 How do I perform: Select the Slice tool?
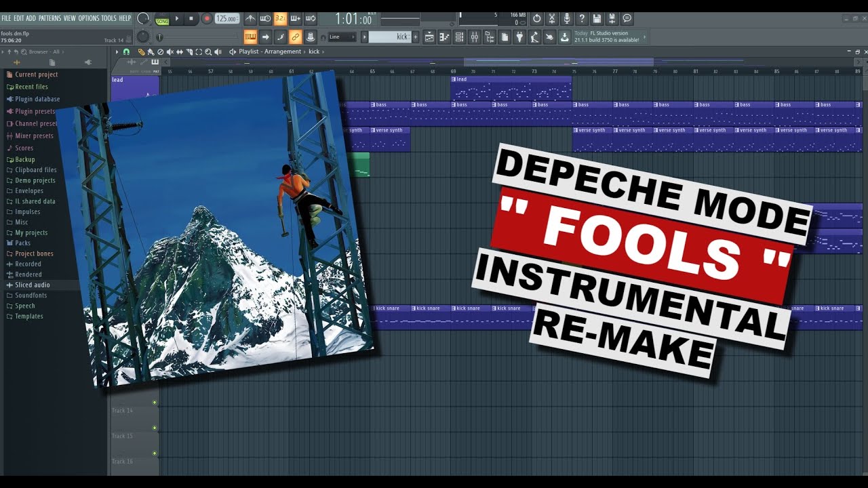[189, 52]
